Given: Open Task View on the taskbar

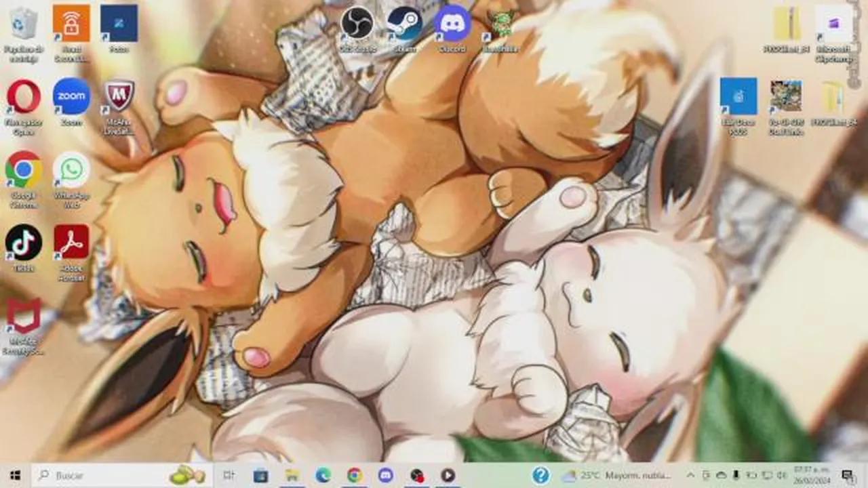Looking at the screenshot, I should 229,475.
